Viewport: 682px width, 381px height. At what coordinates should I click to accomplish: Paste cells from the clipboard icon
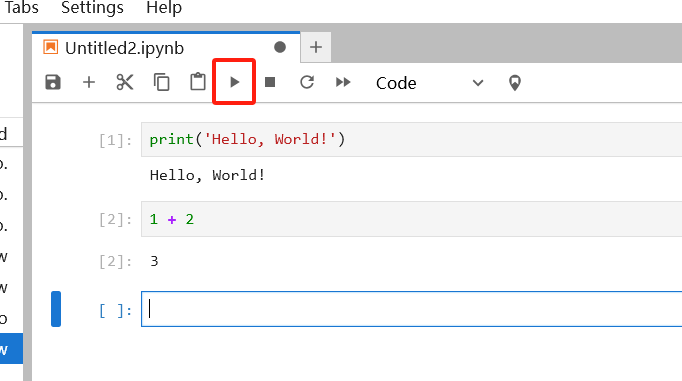(198, 82)
